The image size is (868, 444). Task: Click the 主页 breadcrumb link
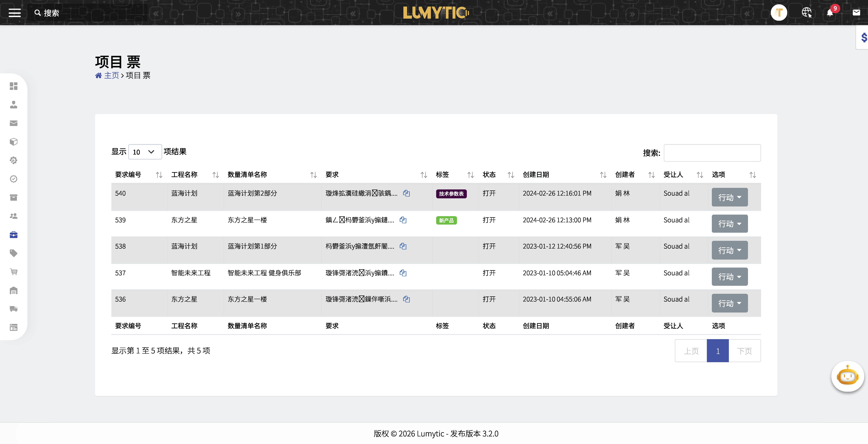click(x=111, y=76)
